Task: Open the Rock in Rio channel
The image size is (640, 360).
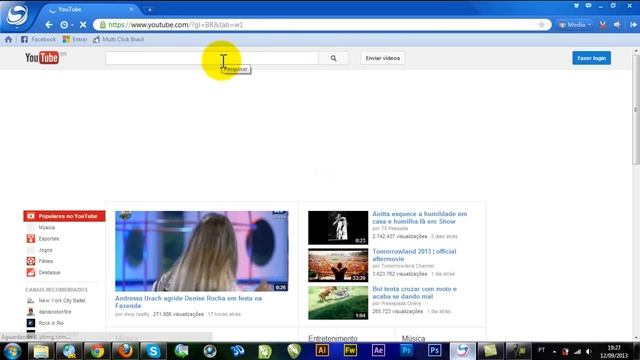Action: tap(51, 323)
